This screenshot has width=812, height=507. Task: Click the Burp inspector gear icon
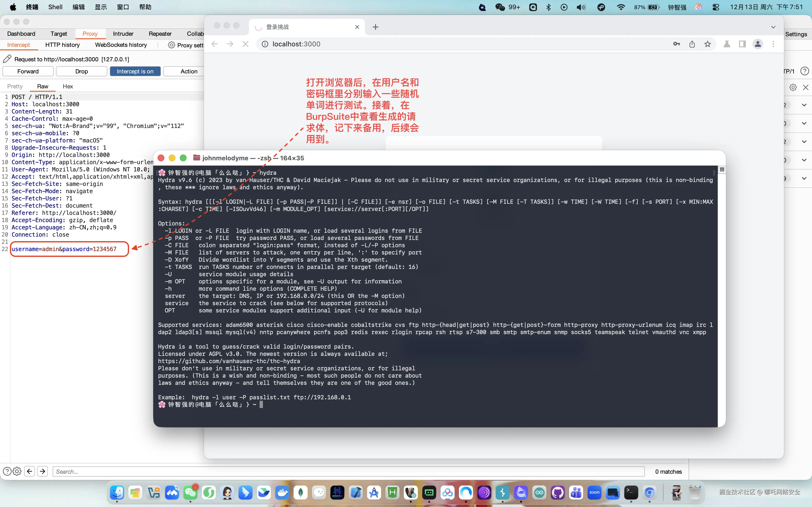tap(793, 87)
